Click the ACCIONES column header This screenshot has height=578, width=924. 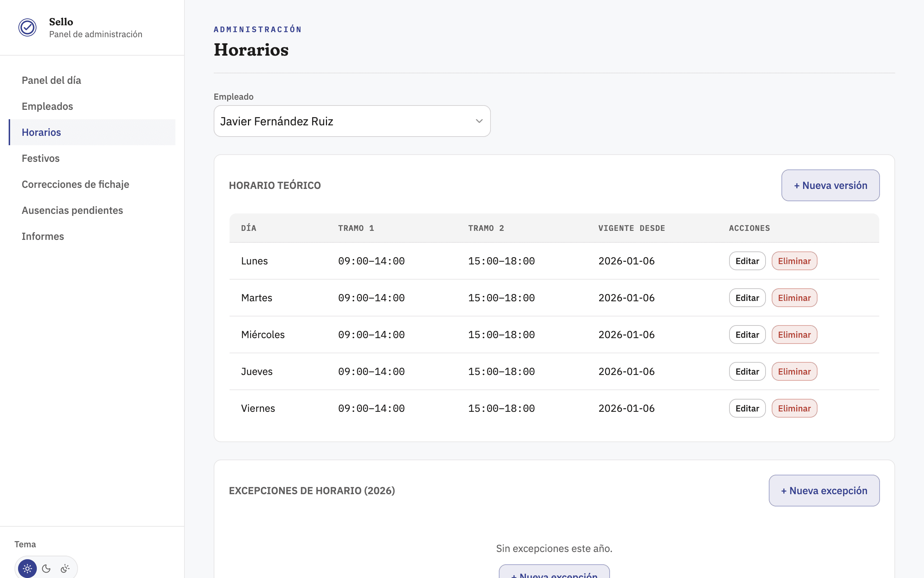pyautogui.click(x=749, y=228)
